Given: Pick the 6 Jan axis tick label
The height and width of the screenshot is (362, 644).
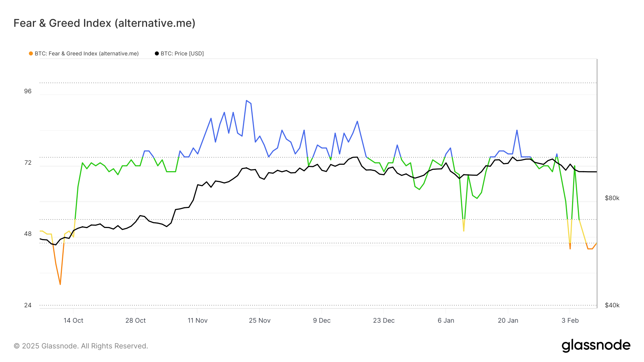Looking at the screenshot, I should point(446,321).
